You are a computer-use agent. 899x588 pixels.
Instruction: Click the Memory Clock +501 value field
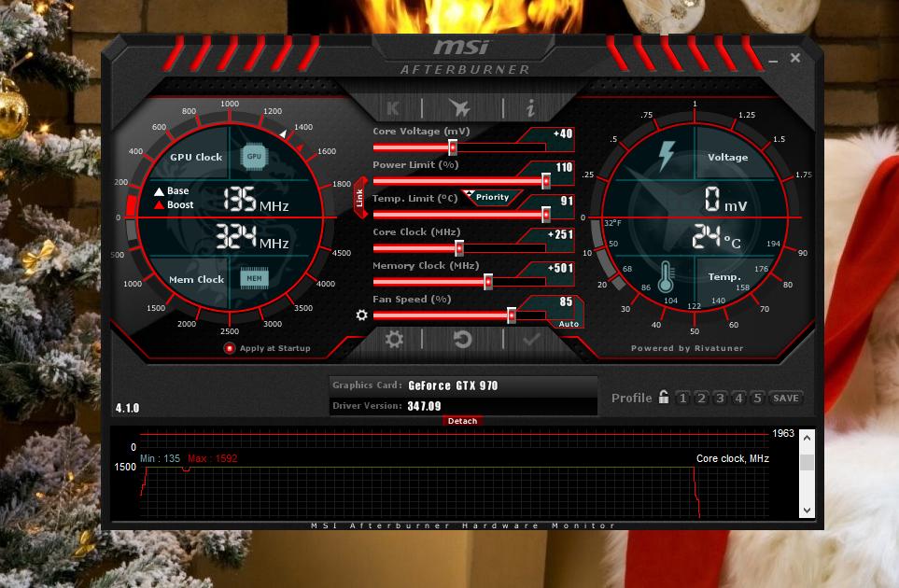pos(558,268)
